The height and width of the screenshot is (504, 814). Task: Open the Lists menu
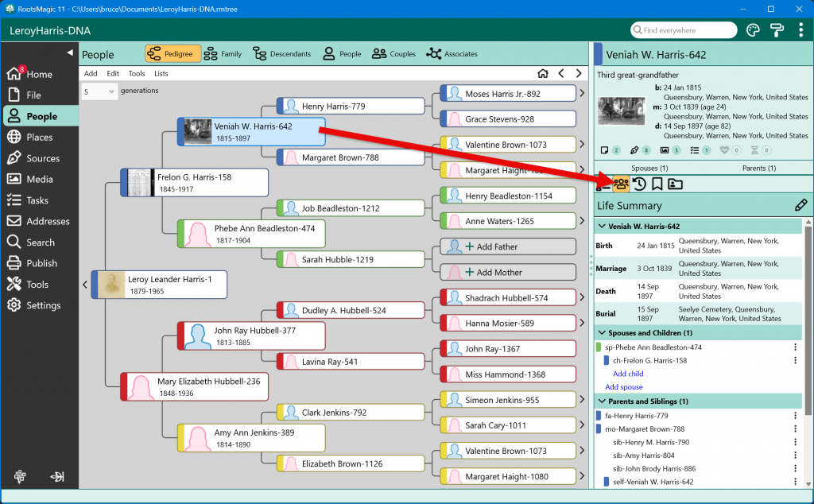161,74
